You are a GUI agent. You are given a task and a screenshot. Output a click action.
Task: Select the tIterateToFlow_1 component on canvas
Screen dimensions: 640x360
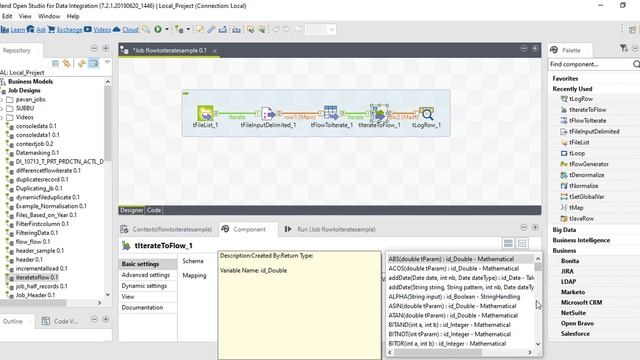379,114
